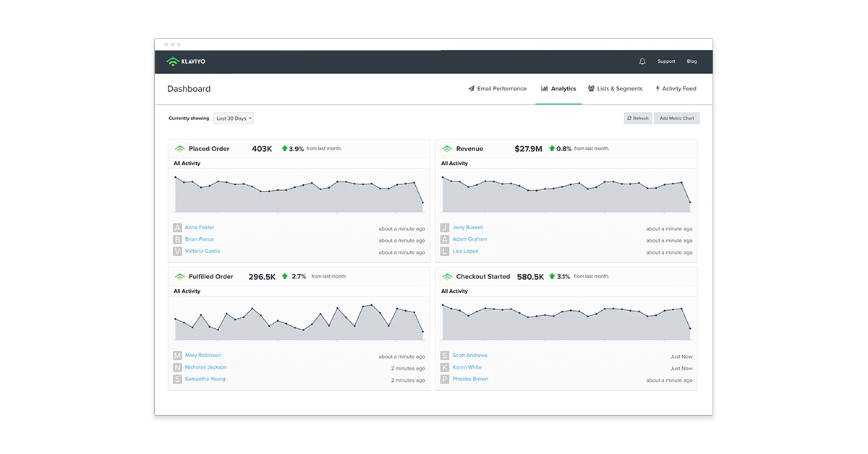The width and height of the screenshot is (868, 454).
Task: Click the Fulfilled Order metric flag icon
Action: pyautogui.click(x=180, y=277)
